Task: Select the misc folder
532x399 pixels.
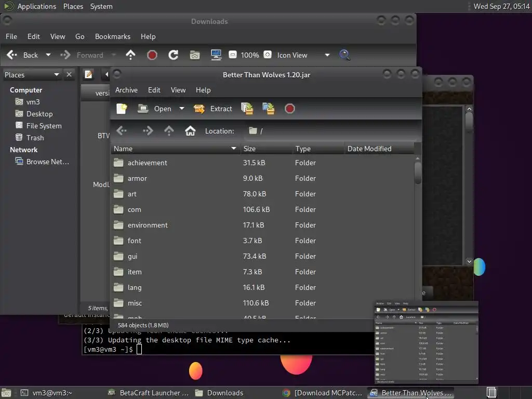Action: point(262,303)
